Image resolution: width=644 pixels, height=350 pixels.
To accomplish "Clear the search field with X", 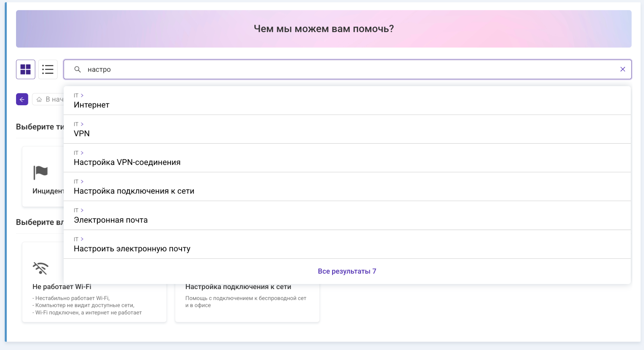I will coord(622,69).
